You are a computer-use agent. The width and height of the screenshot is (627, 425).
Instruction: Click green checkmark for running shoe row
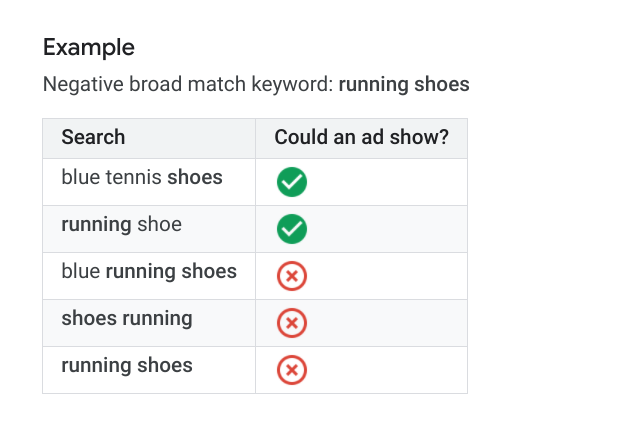(292, 229)
